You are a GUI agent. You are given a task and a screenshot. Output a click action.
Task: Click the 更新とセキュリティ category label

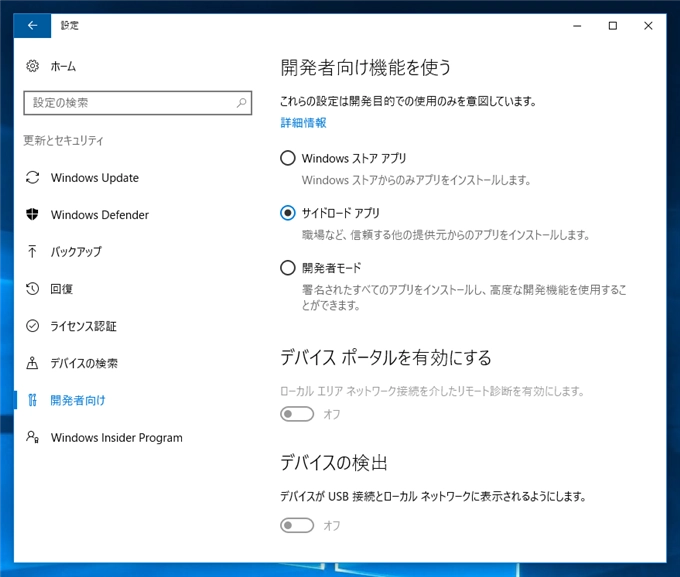point(63,140)
